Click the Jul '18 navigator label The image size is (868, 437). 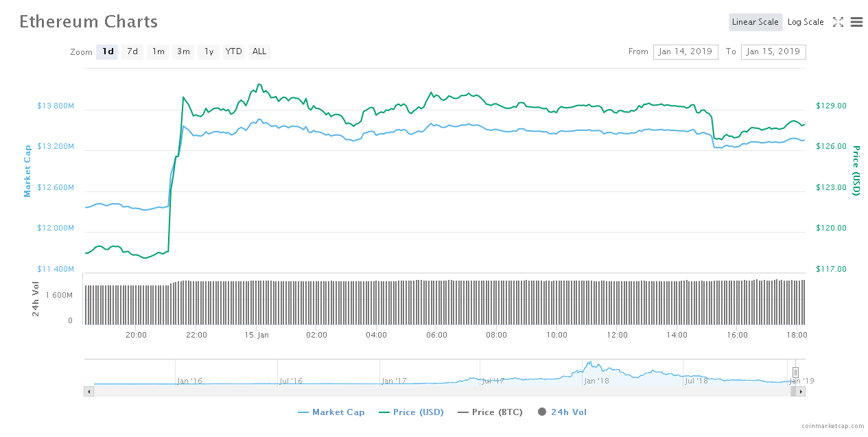coord(696,381)
